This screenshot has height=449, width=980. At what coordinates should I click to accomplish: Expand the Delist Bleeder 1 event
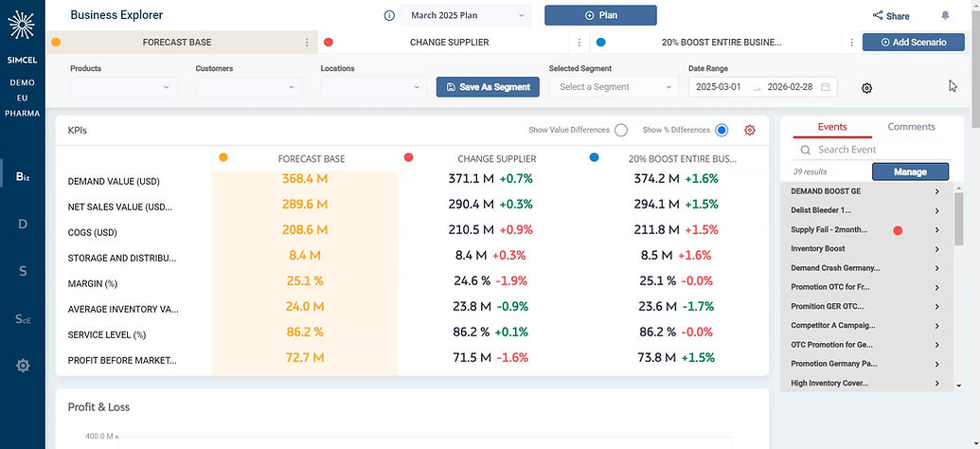tap(936, 210)
